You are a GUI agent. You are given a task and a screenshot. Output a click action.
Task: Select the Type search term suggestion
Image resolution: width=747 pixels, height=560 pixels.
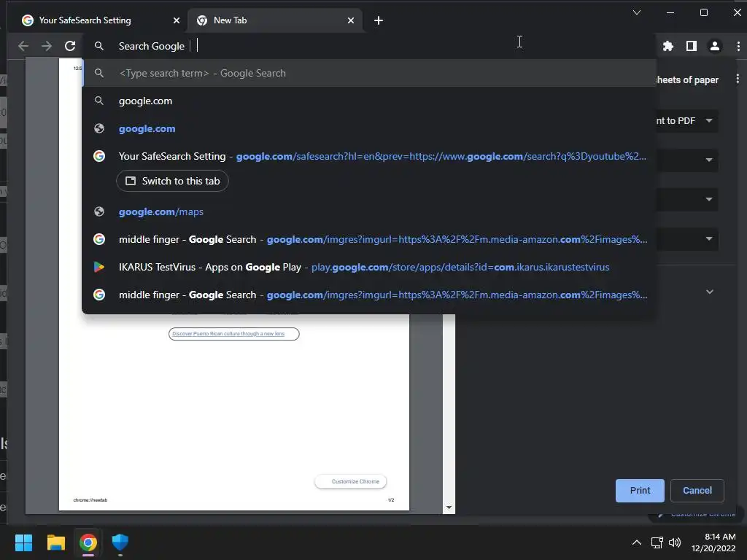[x=369, y=74]
